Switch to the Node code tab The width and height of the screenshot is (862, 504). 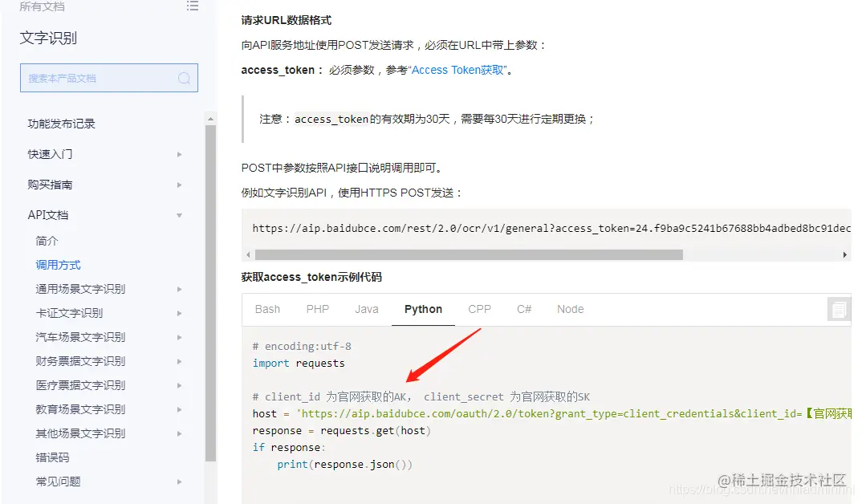point(570,310)
